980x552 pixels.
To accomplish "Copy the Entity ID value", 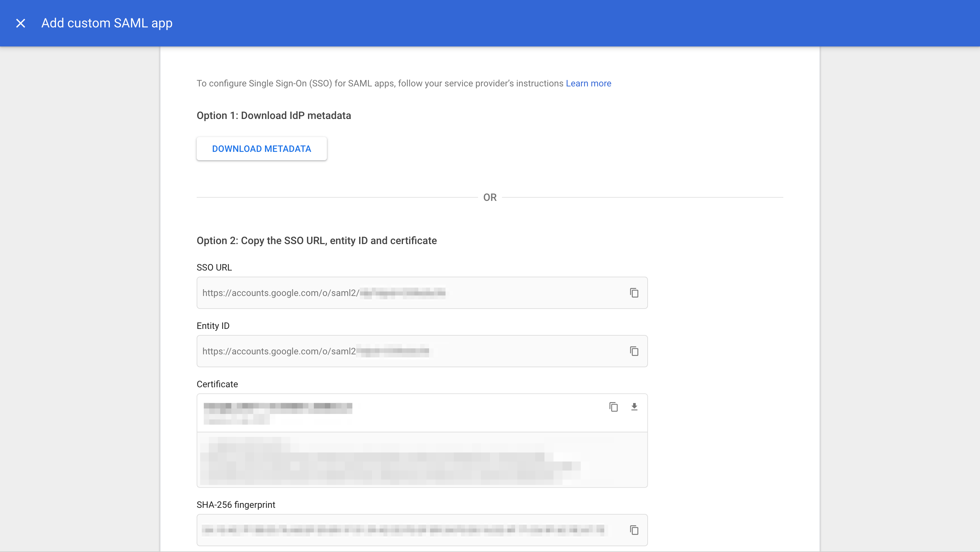I will pos(634,351).
